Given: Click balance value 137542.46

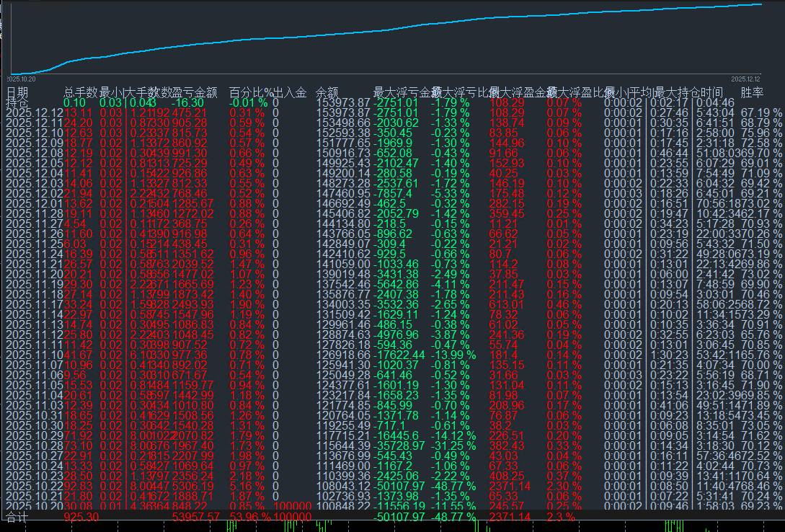Looking at the screenshot, I should tap(343, 284).
